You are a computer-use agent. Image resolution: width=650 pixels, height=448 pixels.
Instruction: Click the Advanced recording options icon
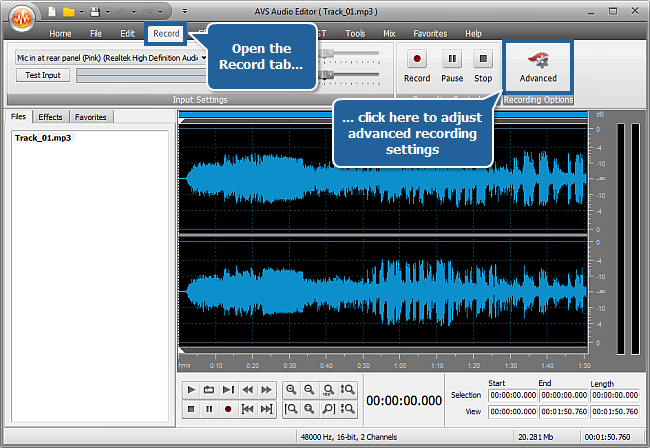click(538, 61)
